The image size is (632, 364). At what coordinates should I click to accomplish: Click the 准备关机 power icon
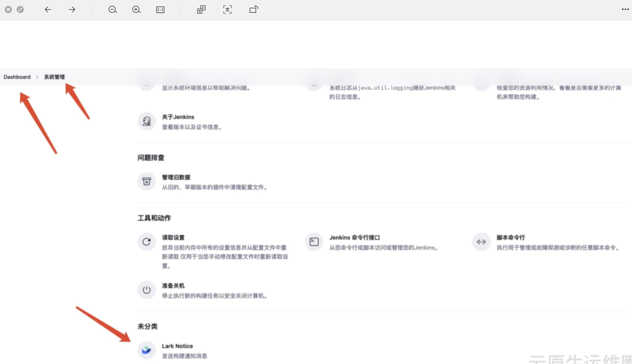coord(146,290)
